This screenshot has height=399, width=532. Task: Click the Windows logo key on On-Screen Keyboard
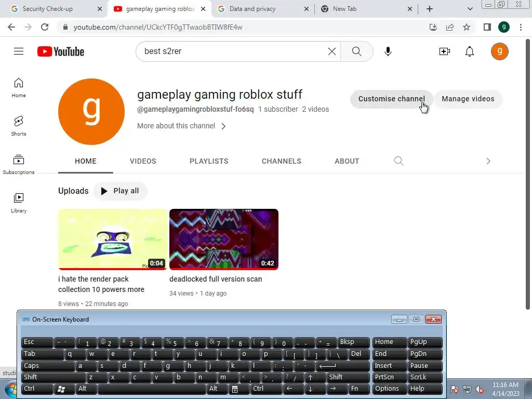pyautogui.click(x=64, y=389)
